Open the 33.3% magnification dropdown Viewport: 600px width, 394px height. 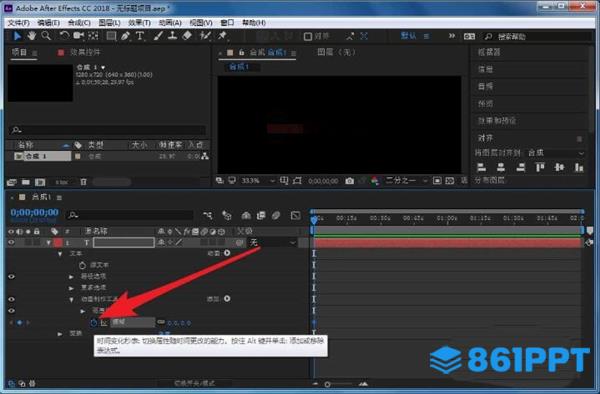(x=257, y=181)
